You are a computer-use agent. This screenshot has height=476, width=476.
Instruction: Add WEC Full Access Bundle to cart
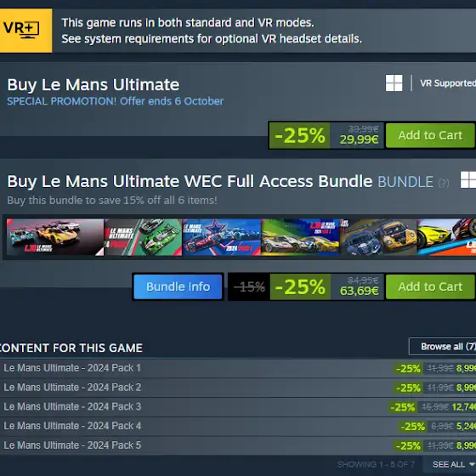tap(430, 286)
